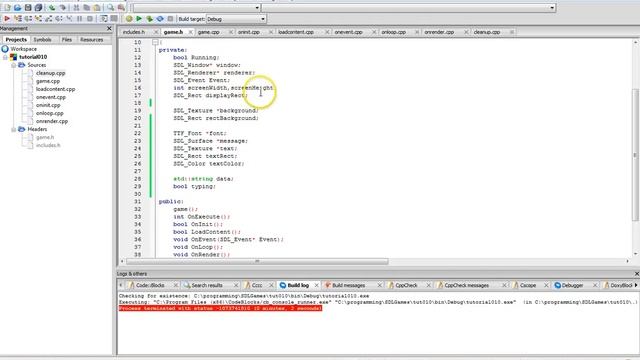Open the CppCheck messages log tab

coord(467,285)
